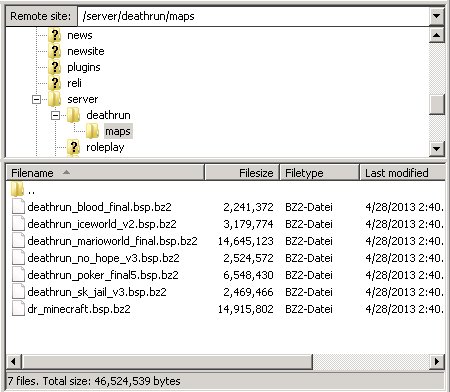Image resolution: width=450 pixels, height=392 pixels.
Task: Select the plugins folder icon in tree
Action: tap(54, 67)
